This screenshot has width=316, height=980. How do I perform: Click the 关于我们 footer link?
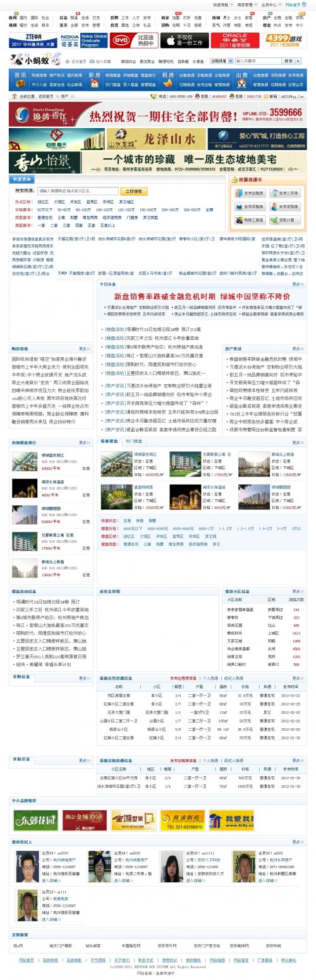[x=122, y=960]
